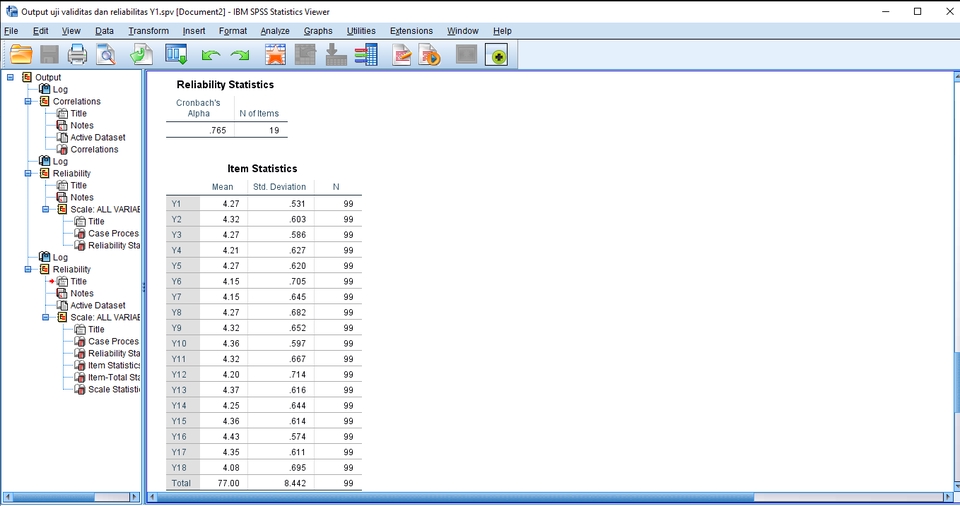The image size is (960, 506).
Task: Click the Total standard deviation 8.442
Action: tap(294, 483)
